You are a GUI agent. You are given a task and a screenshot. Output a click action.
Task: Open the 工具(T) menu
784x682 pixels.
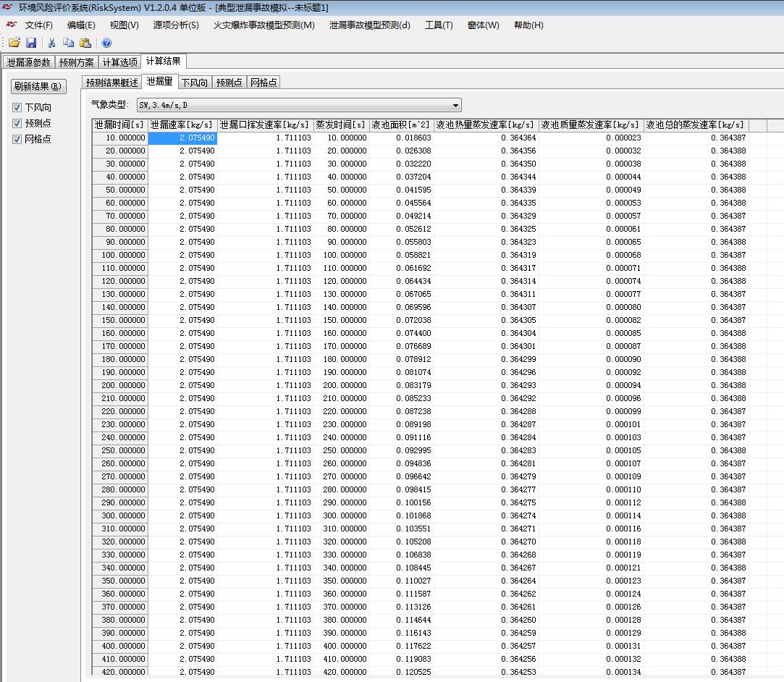(439, 25)
